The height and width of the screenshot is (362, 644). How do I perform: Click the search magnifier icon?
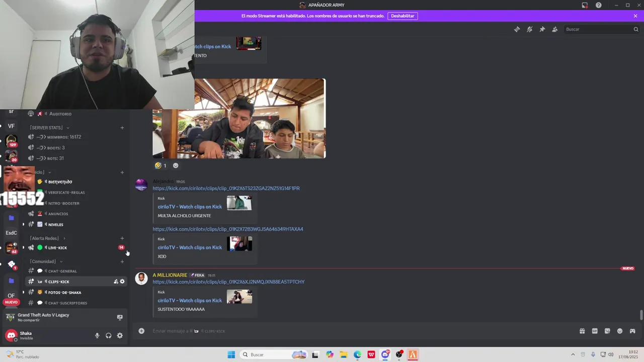(x=635, y=29)
